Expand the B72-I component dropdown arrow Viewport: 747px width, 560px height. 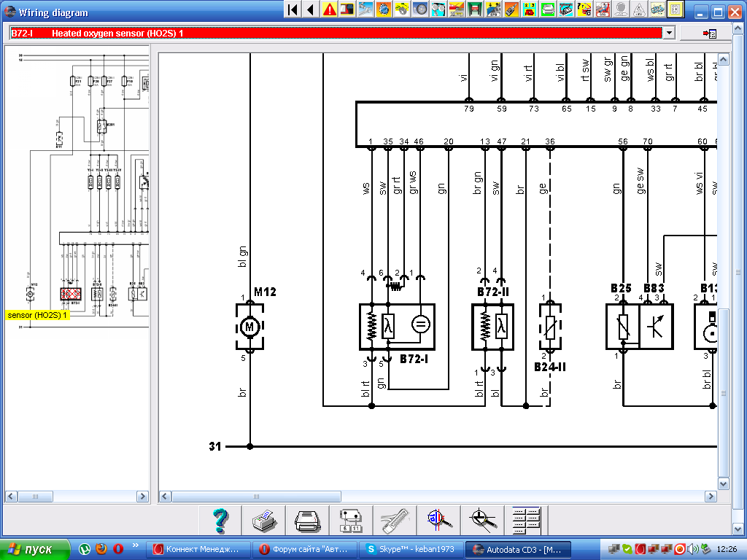click(x=670, y=33)
